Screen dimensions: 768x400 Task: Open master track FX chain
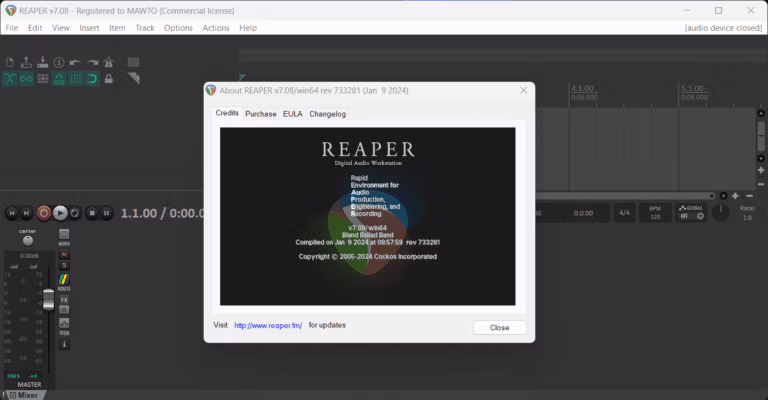pyautogui.click(x=64, y=300)
